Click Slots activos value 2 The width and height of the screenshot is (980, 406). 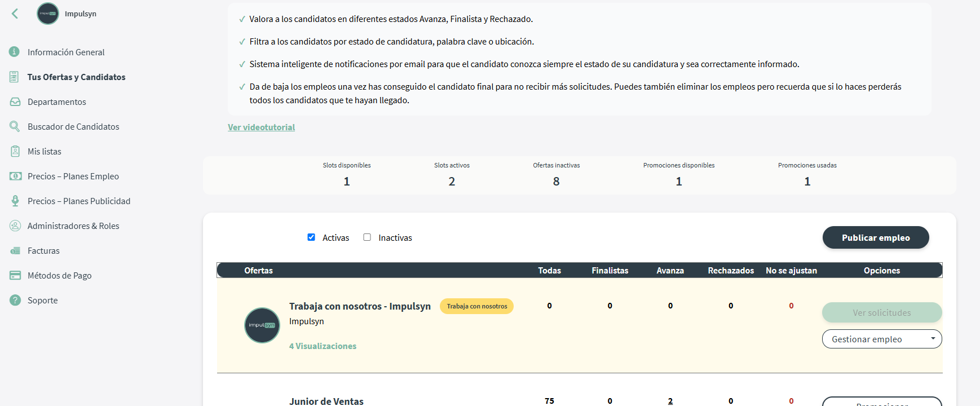(x=452, y=182)
